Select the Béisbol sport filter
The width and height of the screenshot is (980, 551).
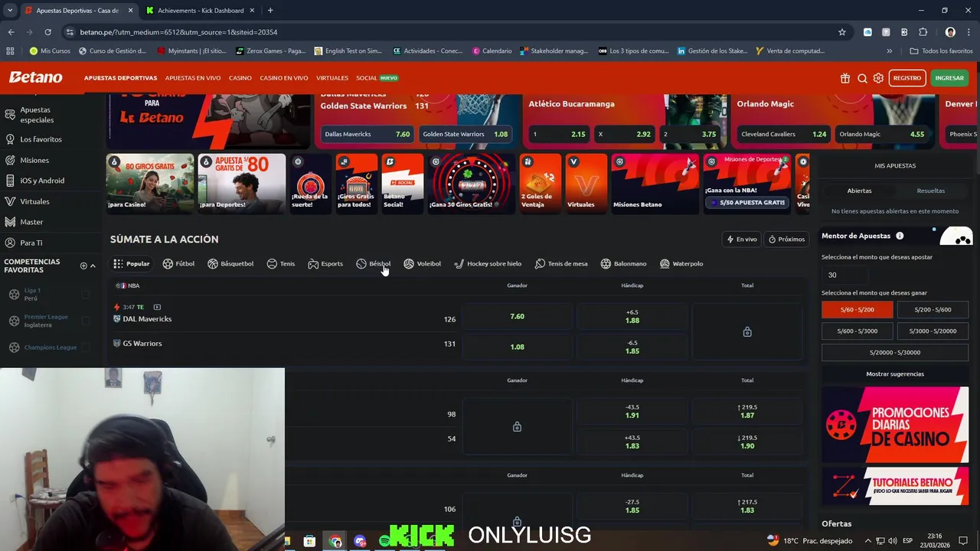point(374,263)
